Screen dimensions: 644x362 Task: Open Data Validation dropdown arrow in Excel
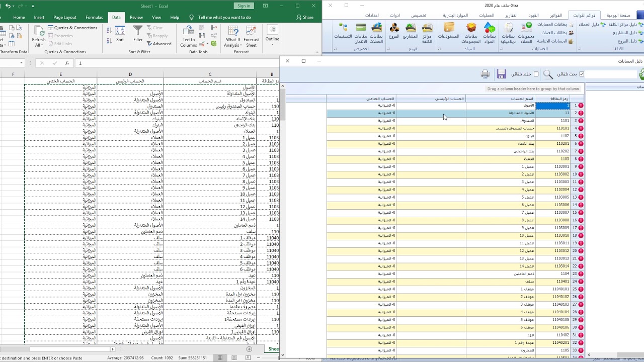[x=207, y=44]
